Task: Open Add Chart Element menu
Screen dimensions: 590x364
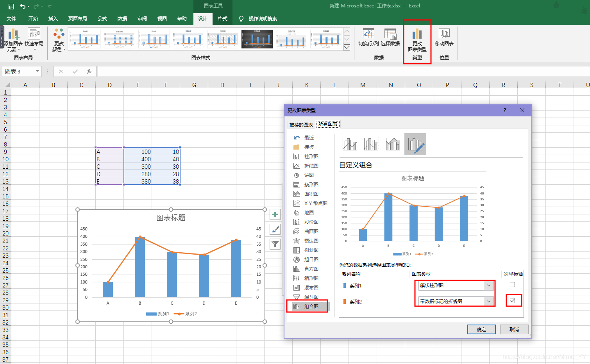Action: [x=14, y=39]
